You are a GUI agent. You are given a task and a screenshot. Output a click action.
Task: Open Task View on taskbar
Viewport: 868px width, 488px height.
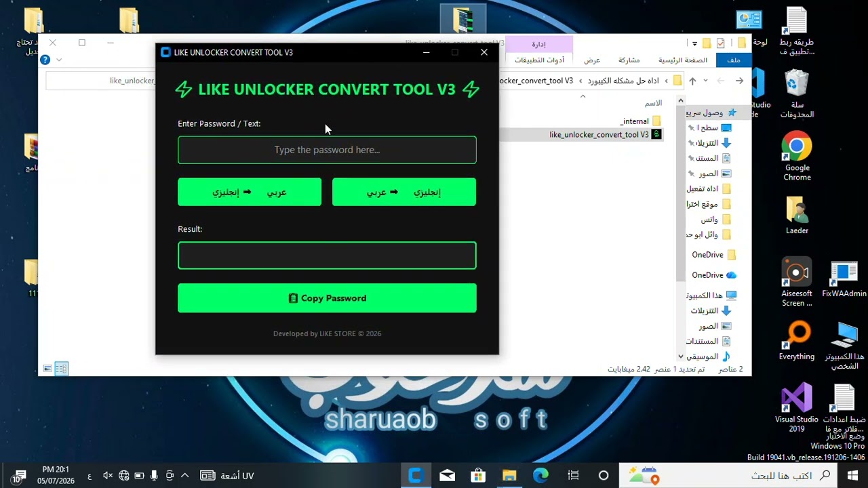[573, 476]
